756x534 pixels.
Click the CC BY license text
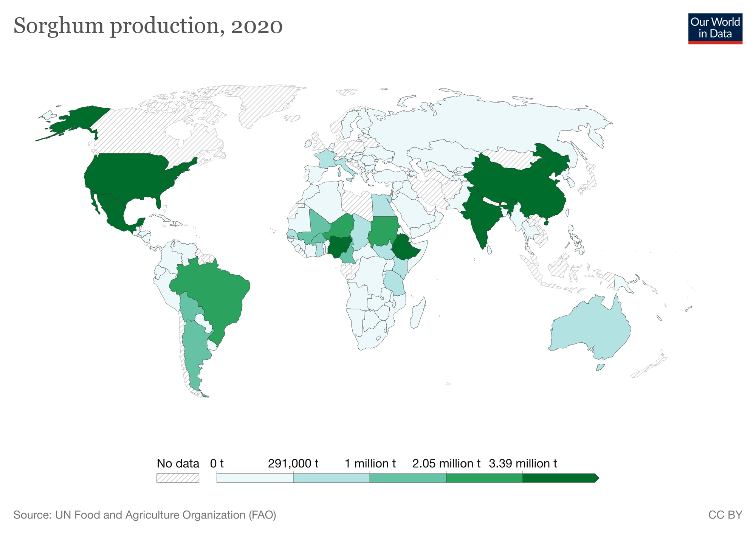click(x=725, y=515)
